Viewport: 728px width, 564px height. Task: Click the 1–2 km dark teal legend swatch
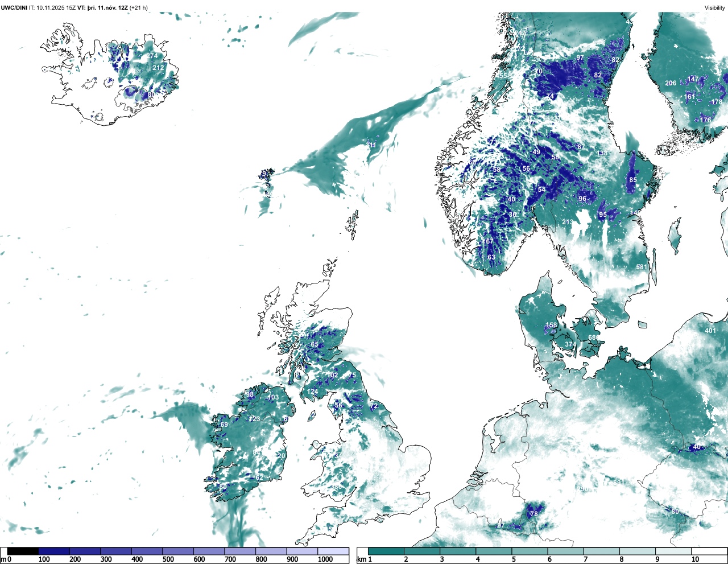click(x=386, y=551)
